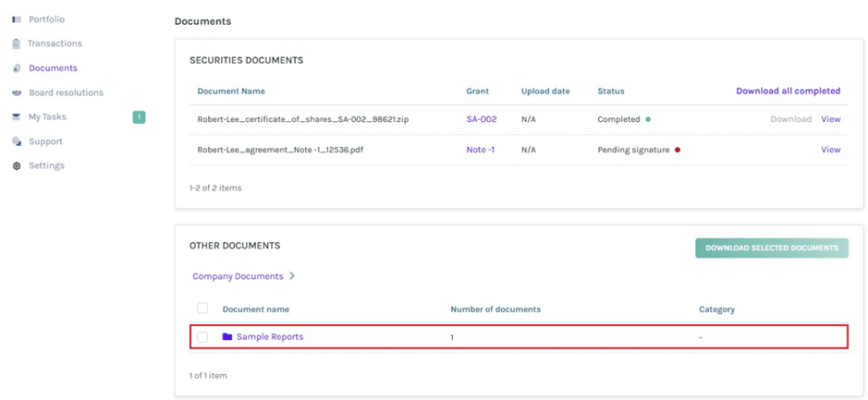
Task: Download the certificate_of_shares zip file
Action: pyautogui.click(x=791, y=119)
